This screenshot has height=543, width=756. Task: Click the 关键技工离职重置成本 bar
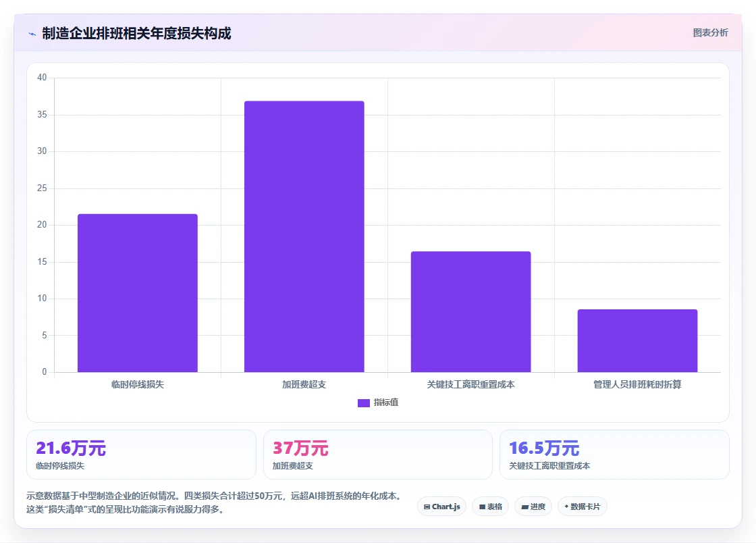click(x=470, y=311)
